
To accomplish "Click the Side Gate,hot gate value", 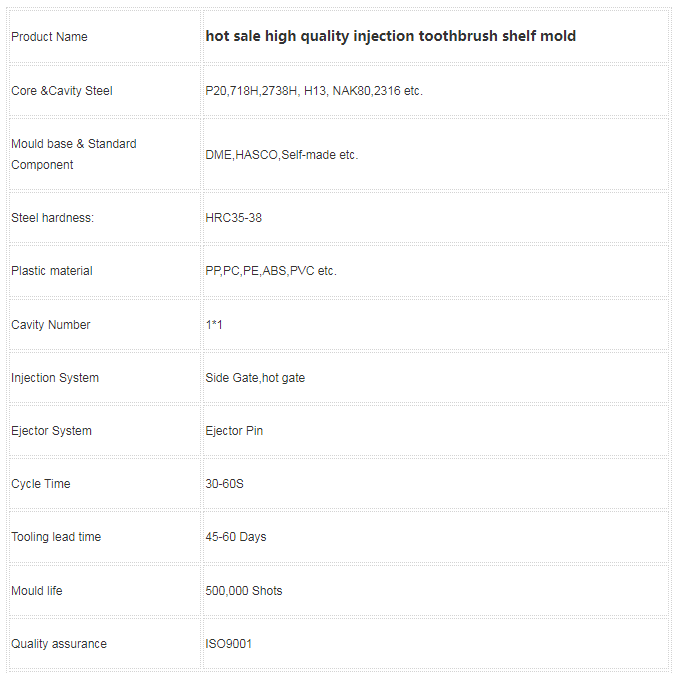I will pos(255,378).
